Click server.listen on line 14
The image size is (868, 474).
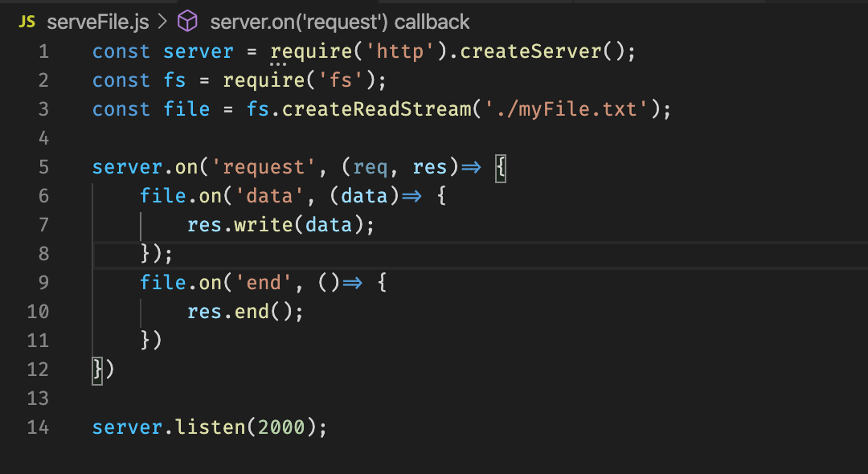(x=169, y=427)
